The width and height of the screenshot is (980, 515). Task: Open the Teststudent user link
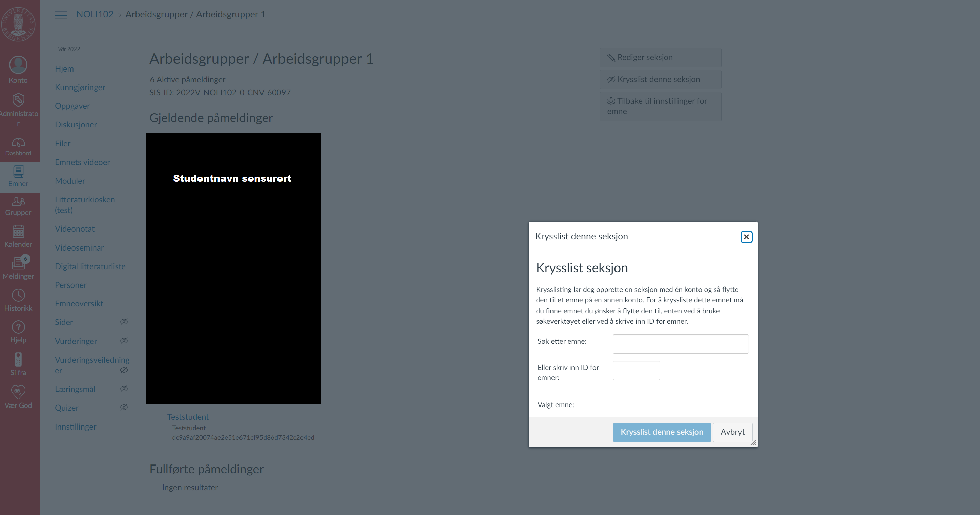coord(188,417)
